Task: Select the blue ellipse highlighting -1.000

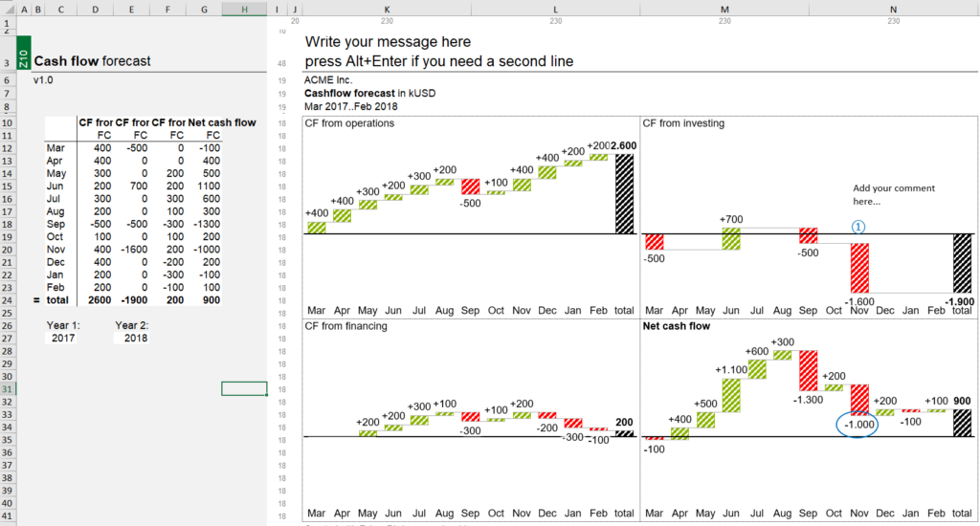Action: (857, 425)
